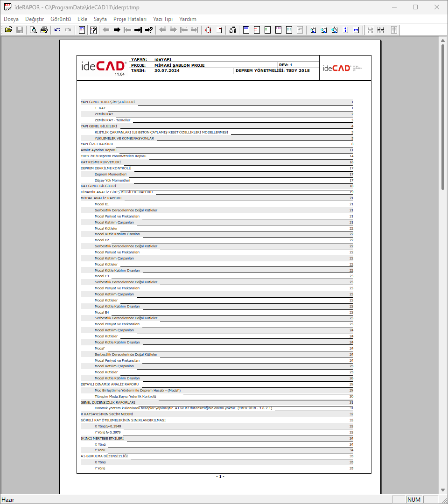Click 'Titreşim Modu Sayısı Yeterlik Kontrolü' entry
The width and height of the screenshot is (448, 504).
tap(126, 397)
